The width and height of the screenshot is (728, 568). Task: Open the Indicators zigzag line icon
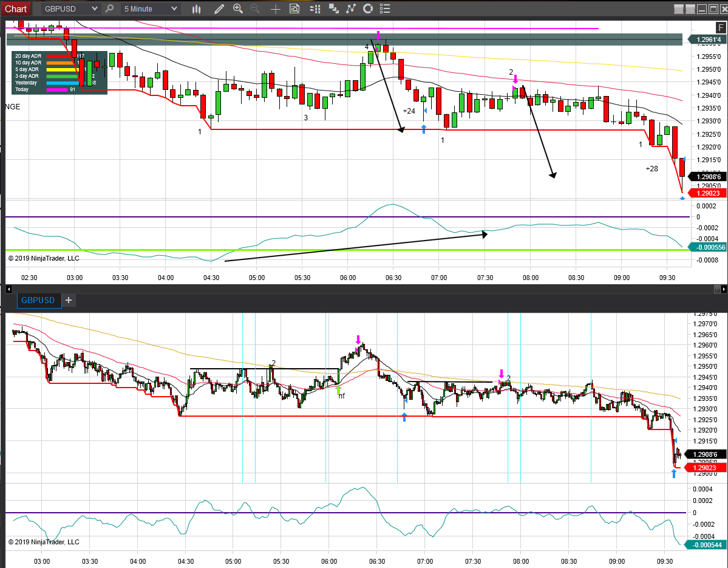(x=351, y=9)
